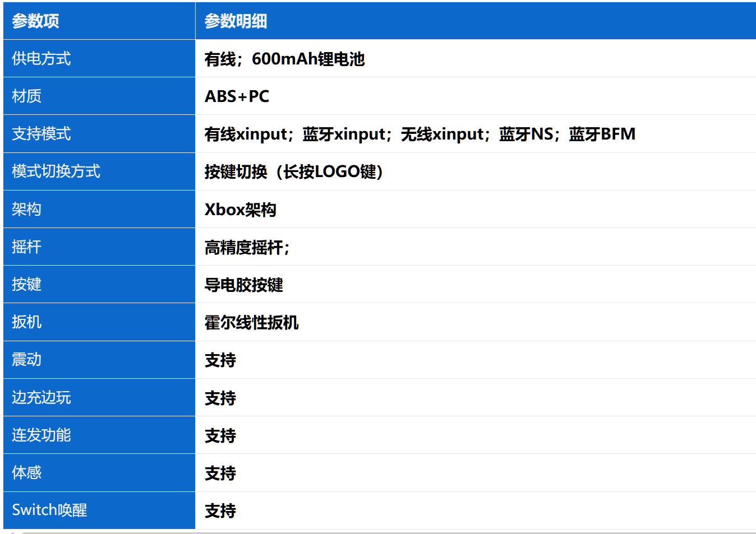Click the 有线xinput supported modes text

(x=246, y=134)
